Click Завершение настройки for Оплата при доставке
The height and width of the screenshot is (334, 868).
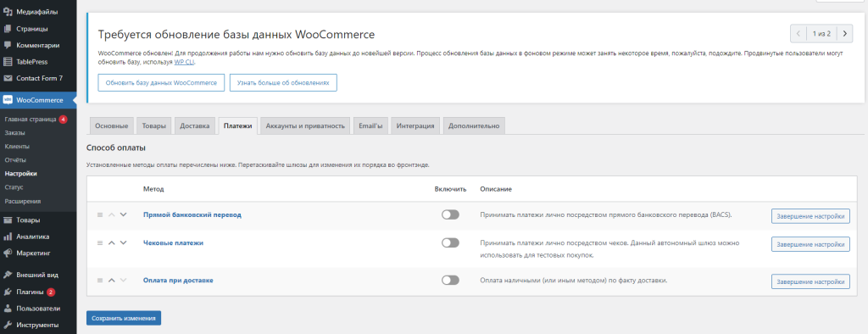point(810,281)
